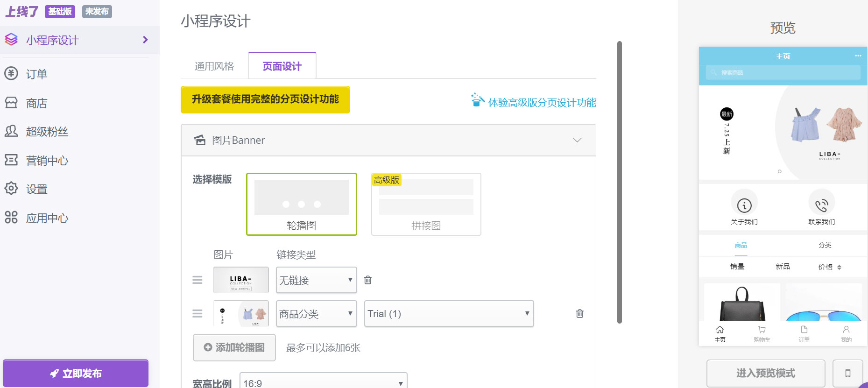Click the 应用中心 apps icon
The height and width of the screenshot is (388, 868).
(11, 218)
